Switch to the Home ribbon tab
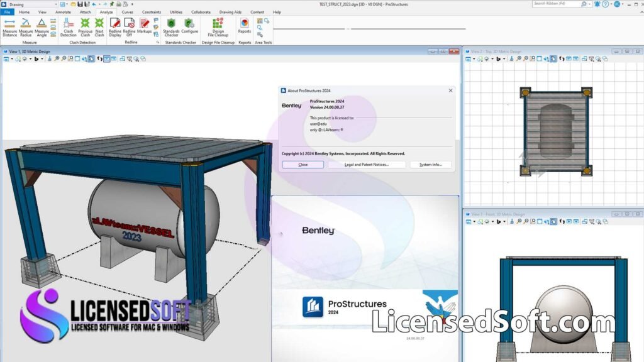This screenshot has width=644, height=362. (25, 12)
